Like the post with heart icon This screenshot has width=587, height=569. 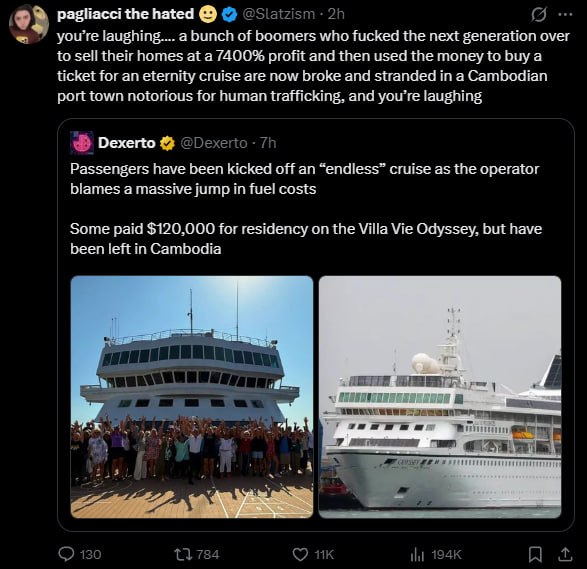tap(300, 554)
